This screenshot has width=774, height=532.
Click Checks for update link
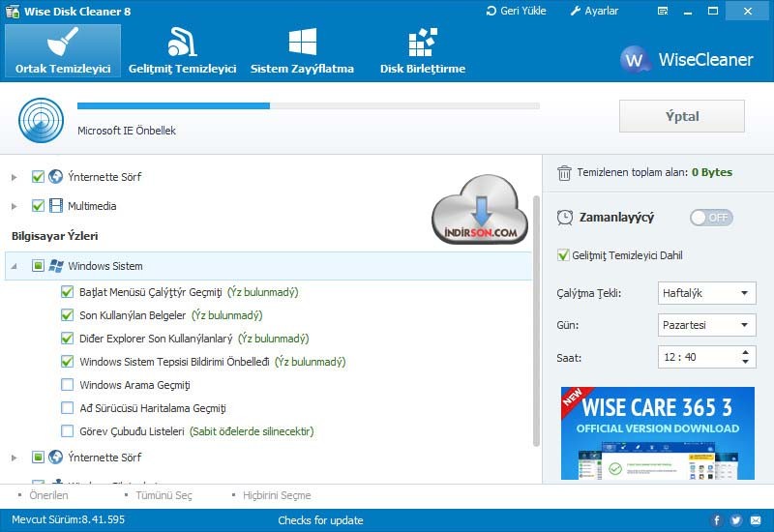(320, 520)
